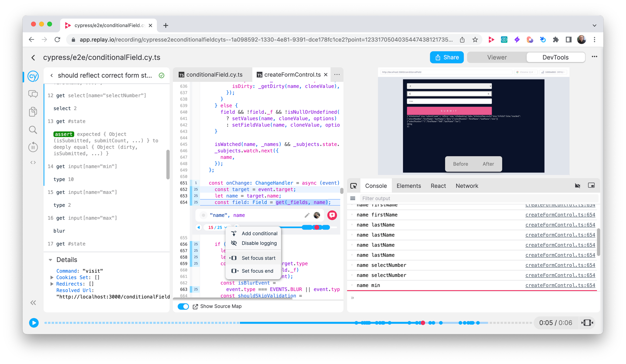626x364 pixels.
Task: Open source link for name firstName log
Action: click(x=560, y=215)
